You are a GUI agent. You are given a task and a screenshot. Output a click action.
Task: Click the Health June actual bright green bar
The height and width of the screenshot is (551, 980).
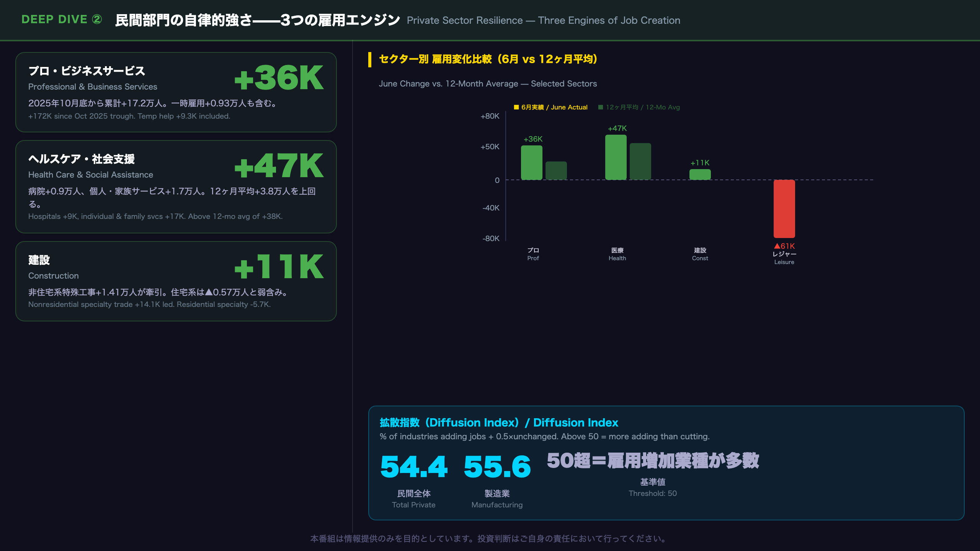[x=616, y=157]
